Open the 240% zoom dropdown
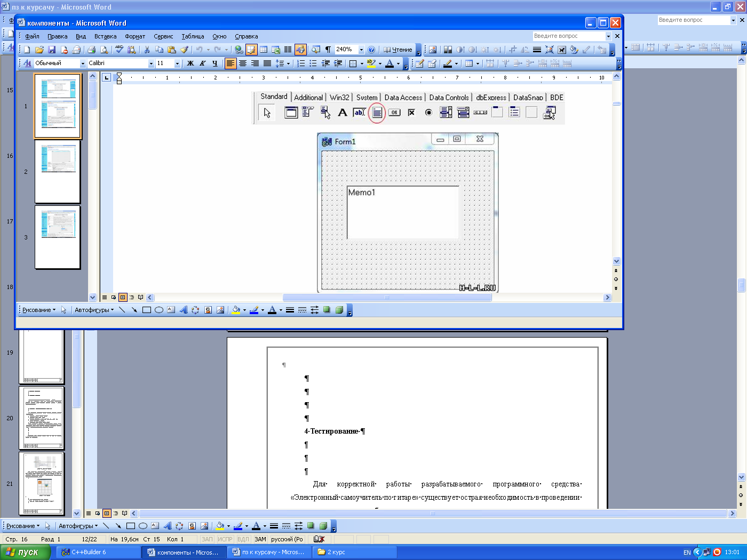This screenshot has width=747, height=560. click(x=361, y=50)
